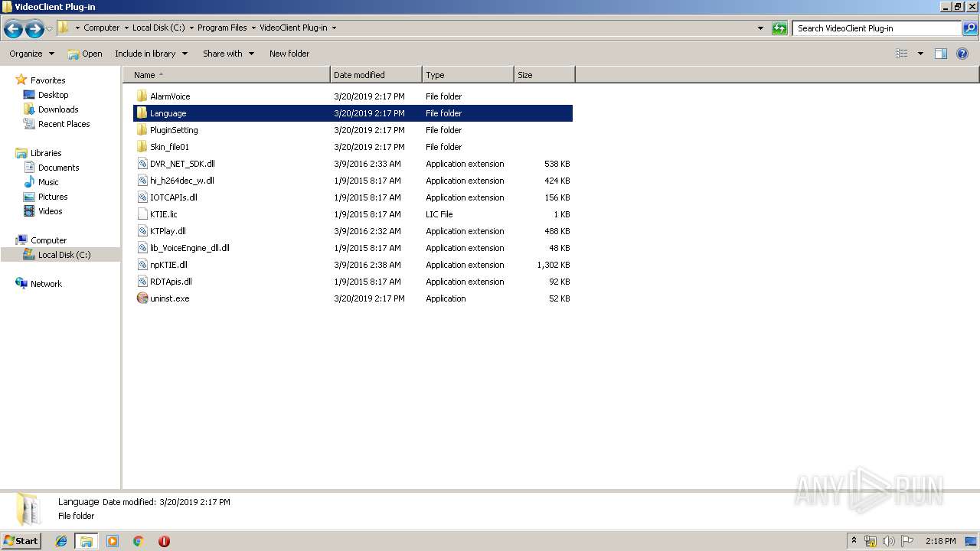Select the highlighted Language folder row
980x551 pixels.
point(353,113)
